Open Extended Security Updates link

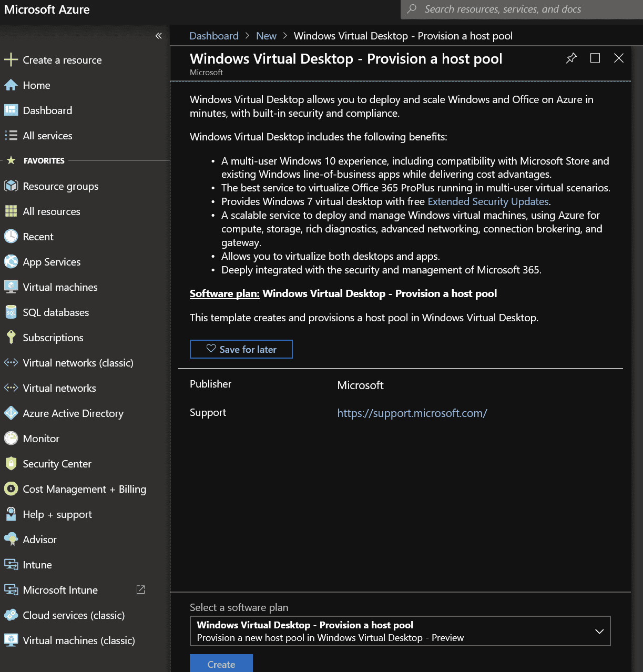(488, 201)
